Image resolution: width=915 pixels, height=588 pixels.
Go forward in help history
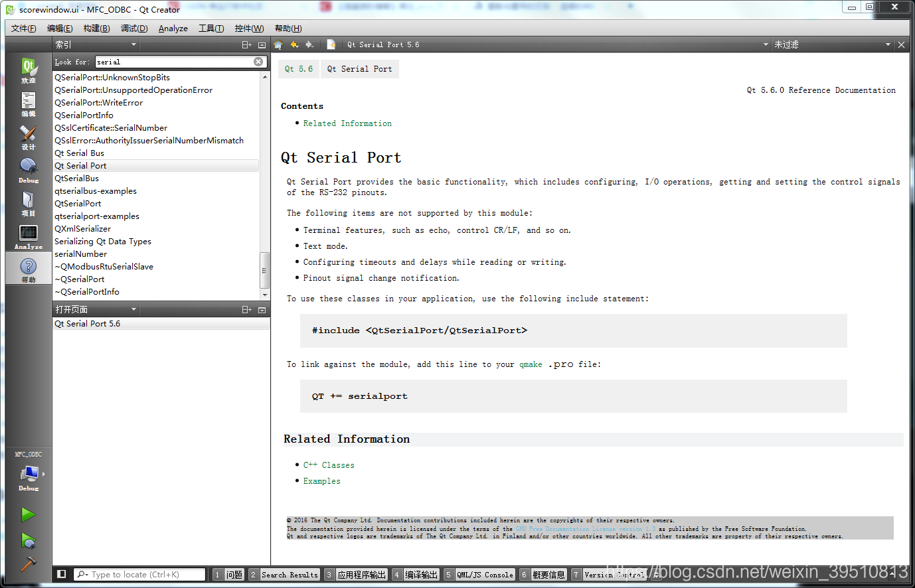point(309,44)
